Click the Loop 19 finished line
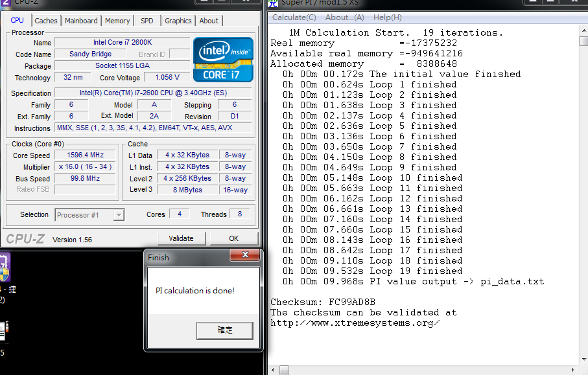 (372, 271)
